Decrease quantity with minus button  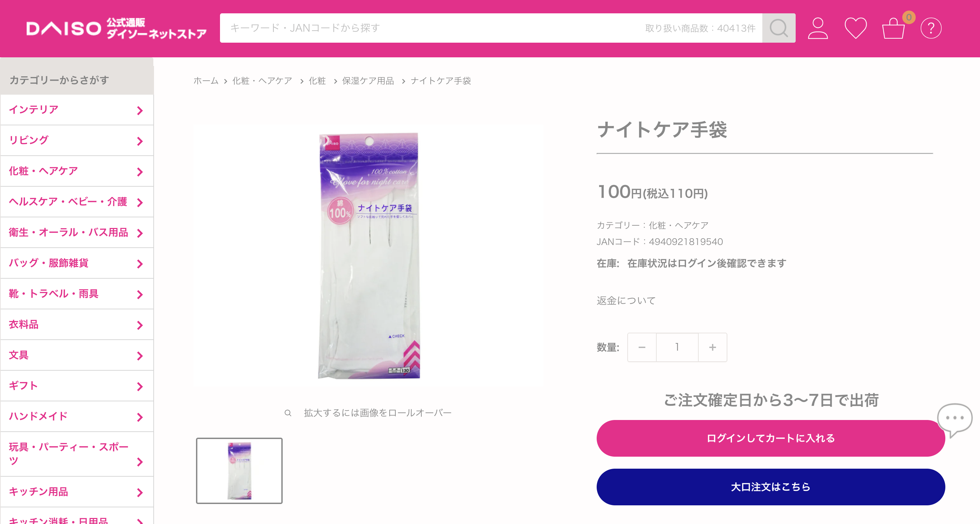[x=642, y=347]
